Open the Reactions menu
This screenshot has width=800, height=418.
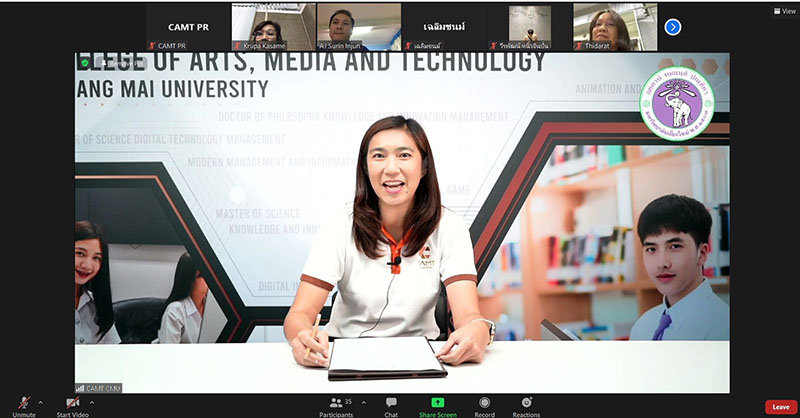coord(526,407)
